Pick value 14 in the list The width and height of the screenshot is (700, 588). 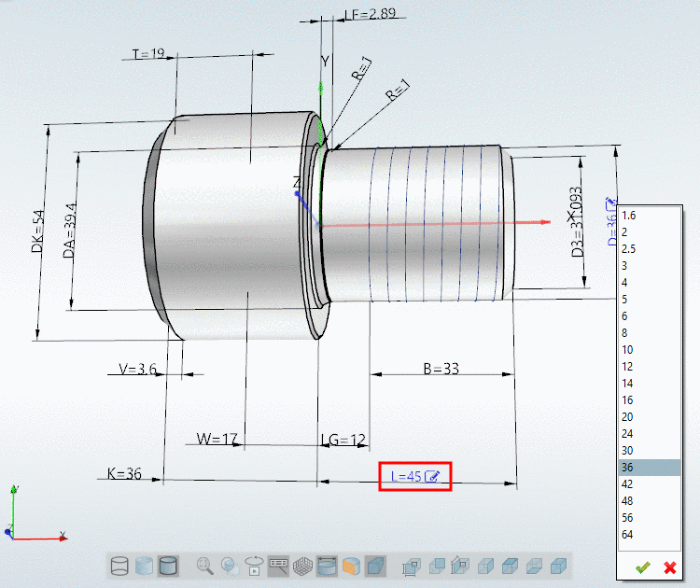[x=650, y=384]
